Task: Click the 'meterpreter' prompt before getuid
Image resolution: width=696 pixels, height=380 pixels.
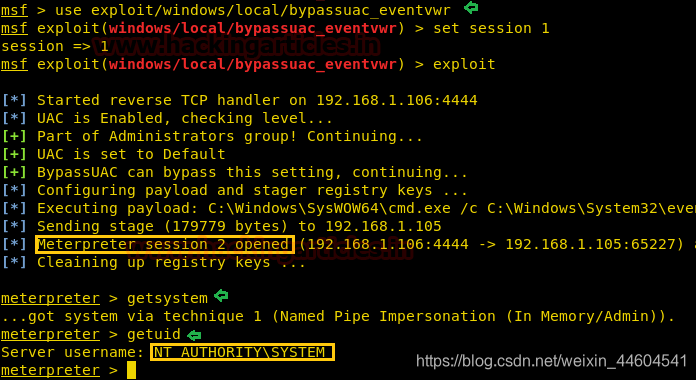Action: (x=51, y=334)
